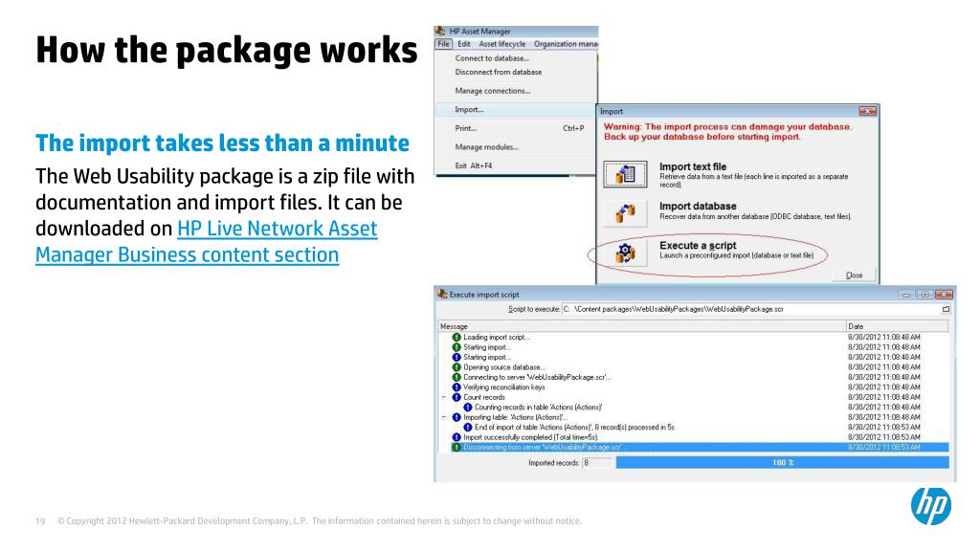
Task: Select Manage connections... menu entry
Action: (493, 91)
